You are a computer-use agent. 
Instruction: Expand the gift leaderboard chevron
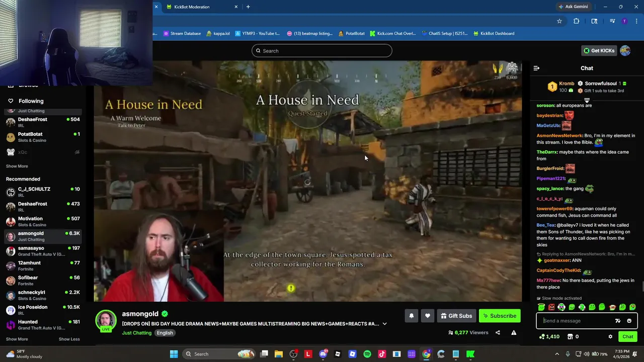587,101
